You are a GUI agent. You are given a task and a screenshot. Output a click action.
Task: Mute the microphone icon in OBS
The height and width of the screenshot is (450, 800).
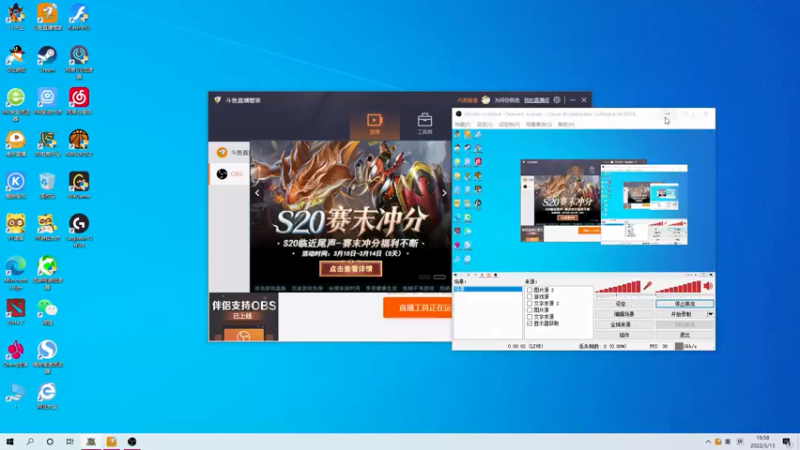click(x=647, y=286)
